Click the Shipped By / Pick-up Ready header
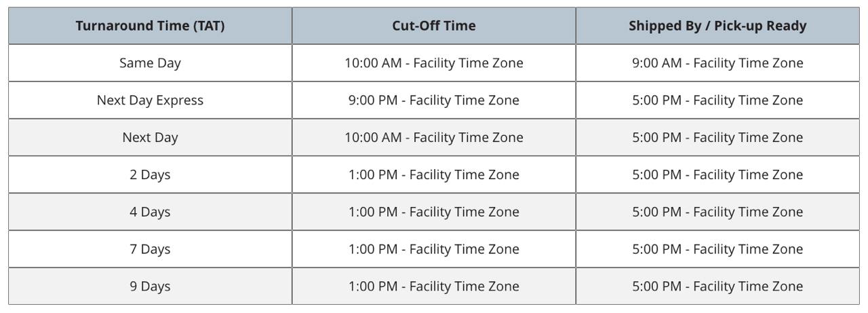 coord(717,26)
